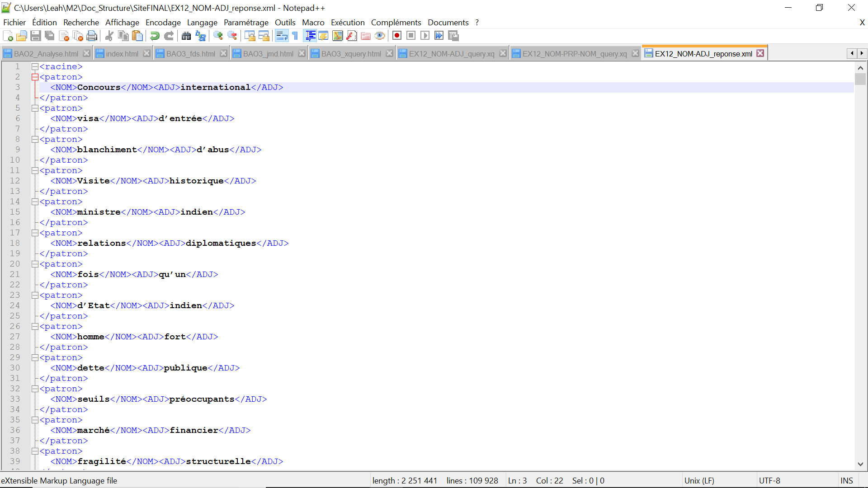
Task: Open Find with the binoculars icon
Action: 186,36
